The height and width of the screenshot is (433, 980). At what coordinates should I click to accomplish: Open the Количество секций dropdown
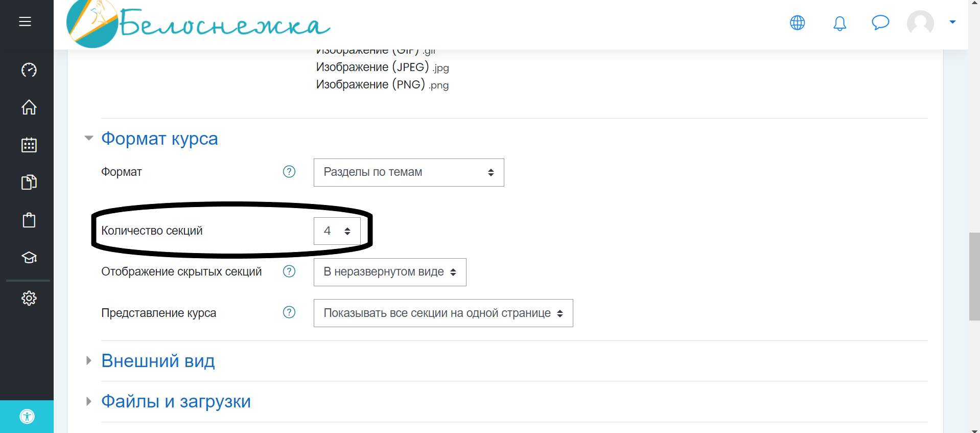tap(337, 231)
